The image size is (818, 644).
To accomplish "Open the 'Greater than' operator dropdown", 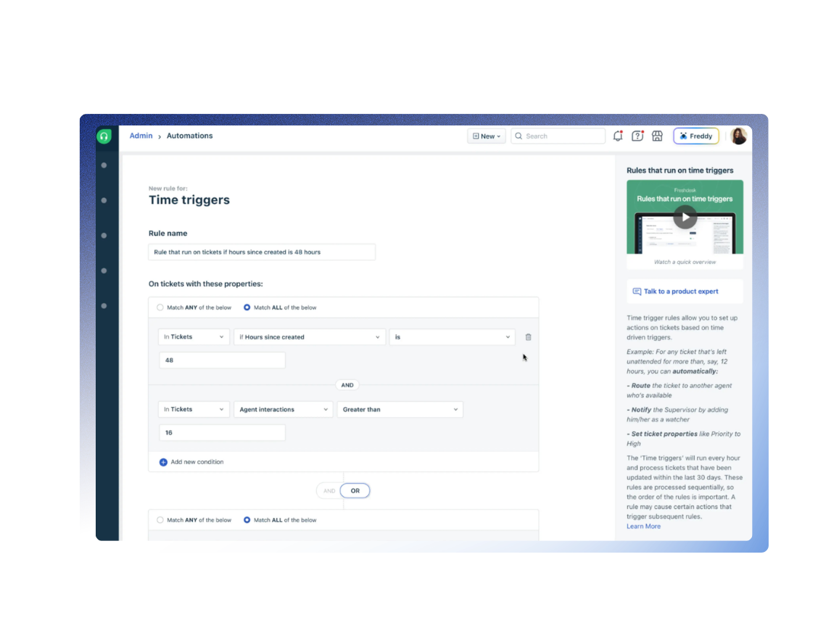I will click(x=400, y=410).
